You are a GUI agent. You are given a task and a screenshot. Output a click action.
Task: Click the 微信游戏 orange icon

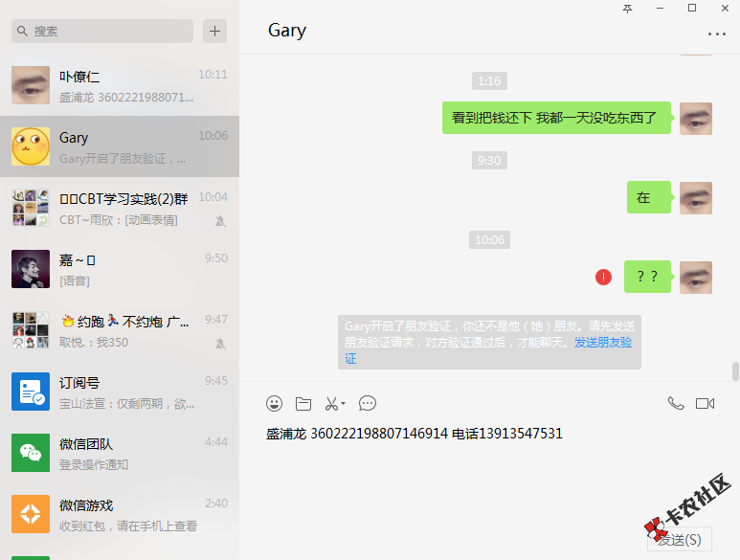click(31, 514)
